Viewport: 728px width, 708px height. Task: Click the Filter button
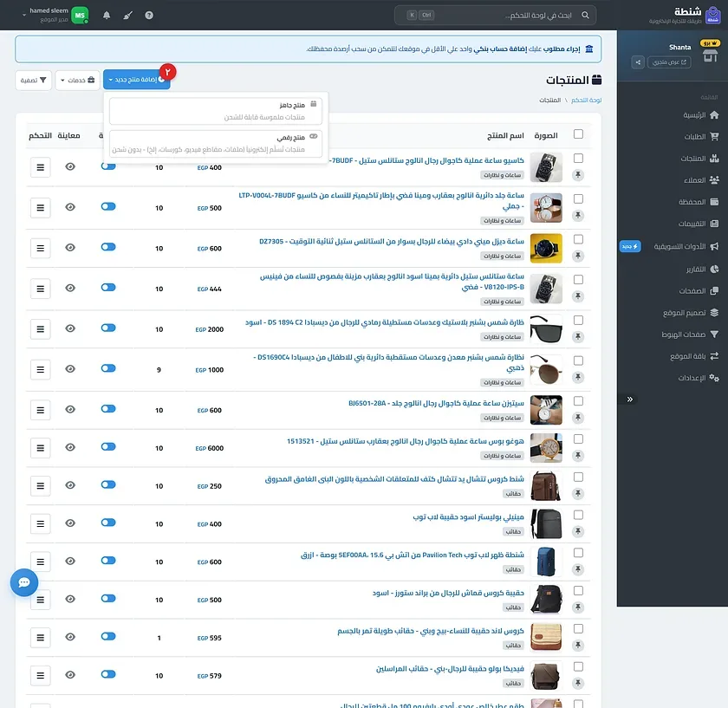(x=34, y=81)
